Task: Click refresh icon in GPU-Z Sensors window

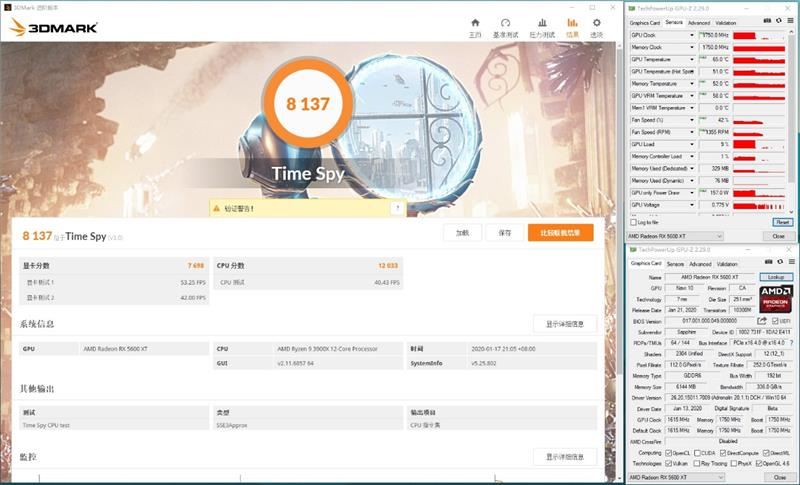Action: click(x=779, y=21)
